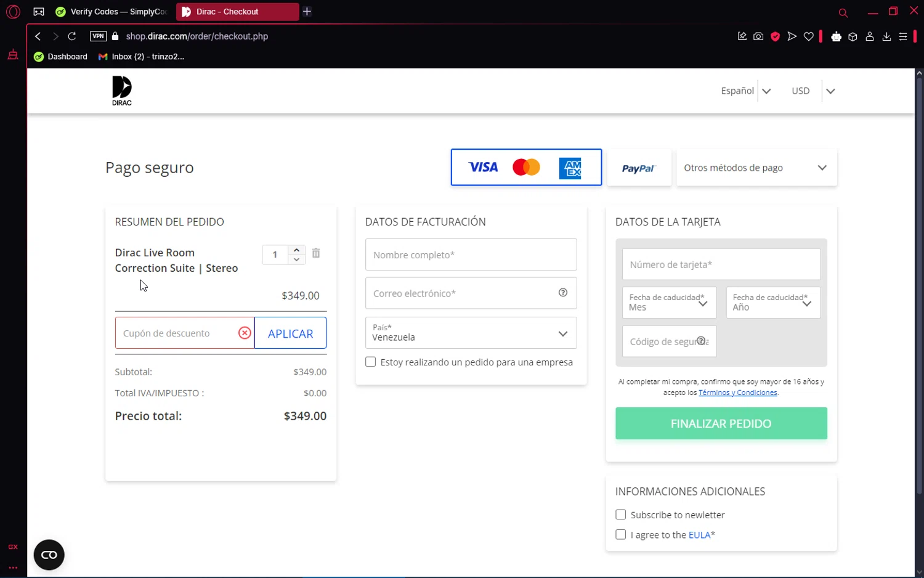Click FINALIZAR PEDIDO button

(x=721, y=423)
